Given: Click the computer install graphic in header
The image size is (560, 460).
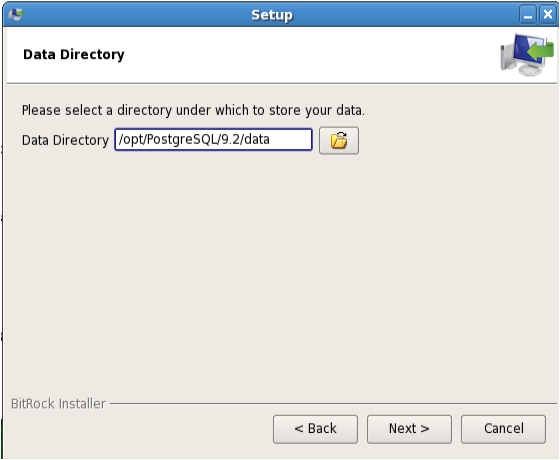Looking at the screenshot, I should [x=527, y=54].
